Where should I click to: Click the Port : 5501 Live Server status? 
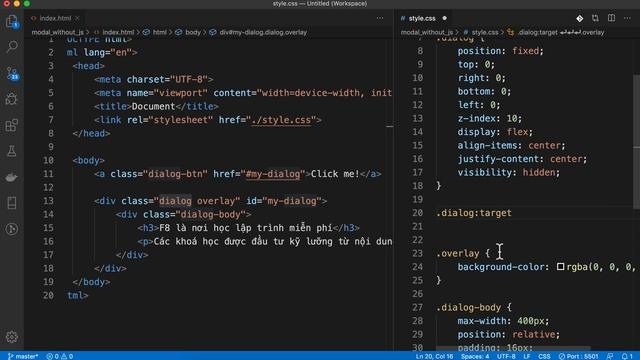(578, 356)
